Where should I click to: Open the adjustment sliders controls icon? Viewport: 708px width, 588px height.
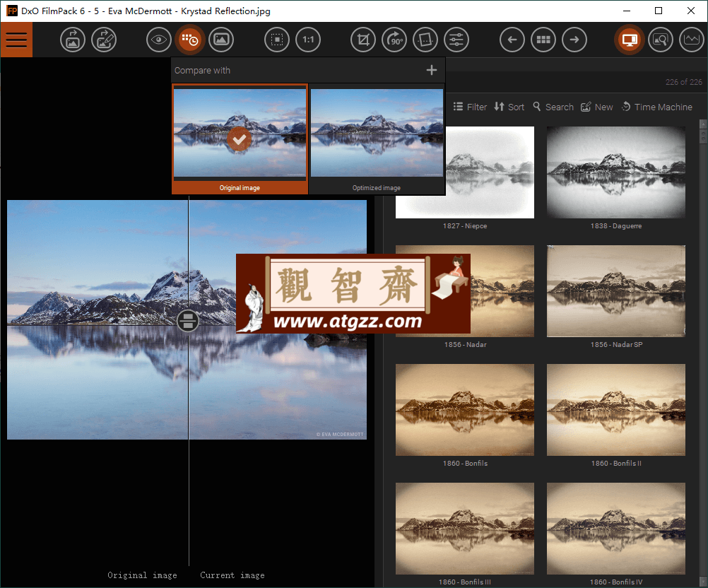456,40
